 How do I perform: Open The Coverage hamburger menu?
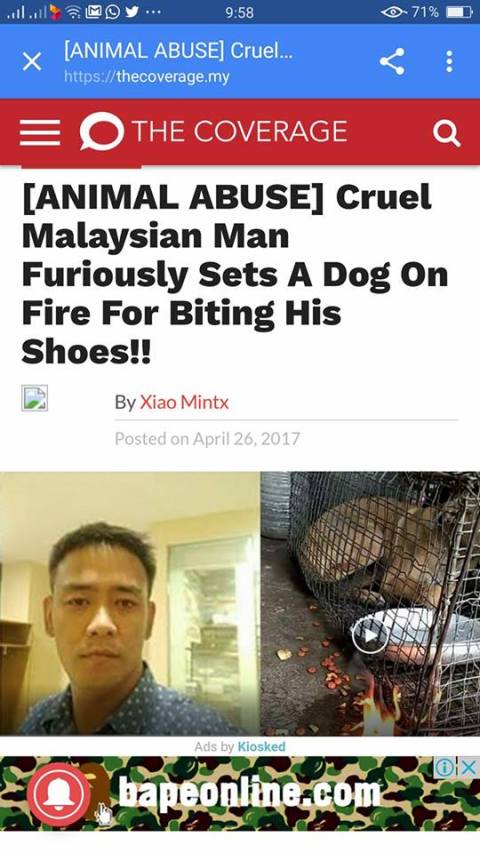pyautogui.click(x=40, y=132)
